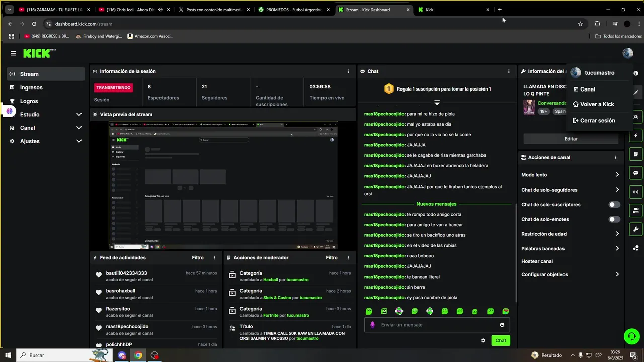Open the profile avatar at top right
Image resolution: width=644 pixels, height=362 pixels.
click(x=627, y=53)
